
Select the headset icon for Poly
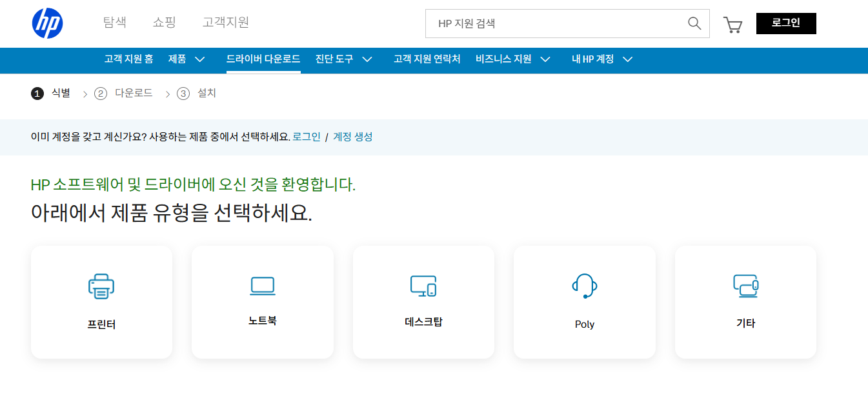[x=585, y=286]
